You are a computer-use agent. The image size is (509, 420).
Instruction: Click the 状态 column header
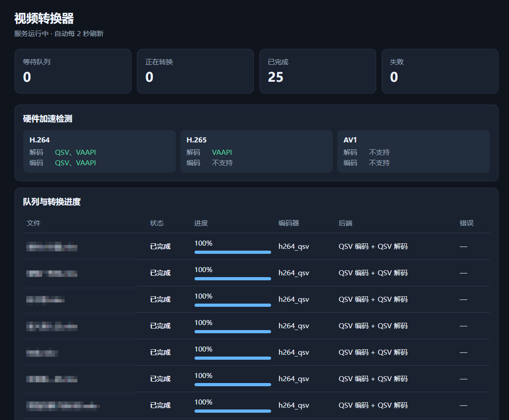click(x=157, y=223)
